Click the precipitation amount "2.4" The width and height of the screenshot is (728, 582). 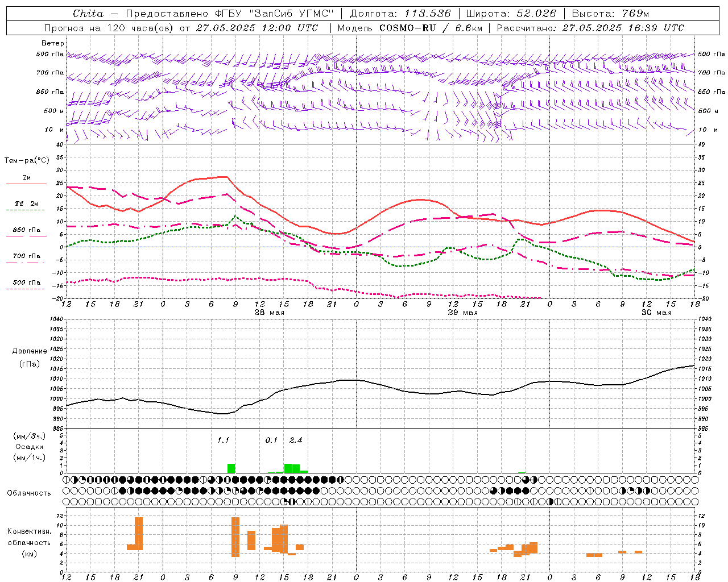click(296, 440)
